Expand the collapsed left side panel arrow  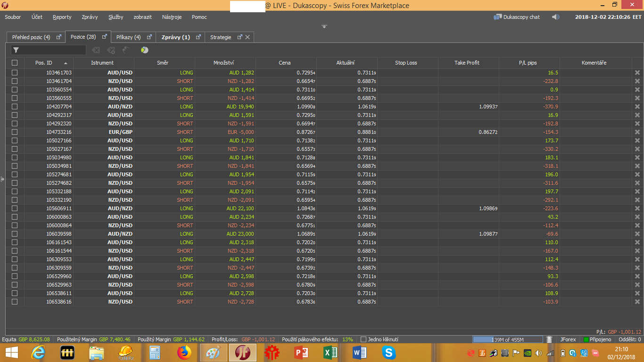coord(2,179)
